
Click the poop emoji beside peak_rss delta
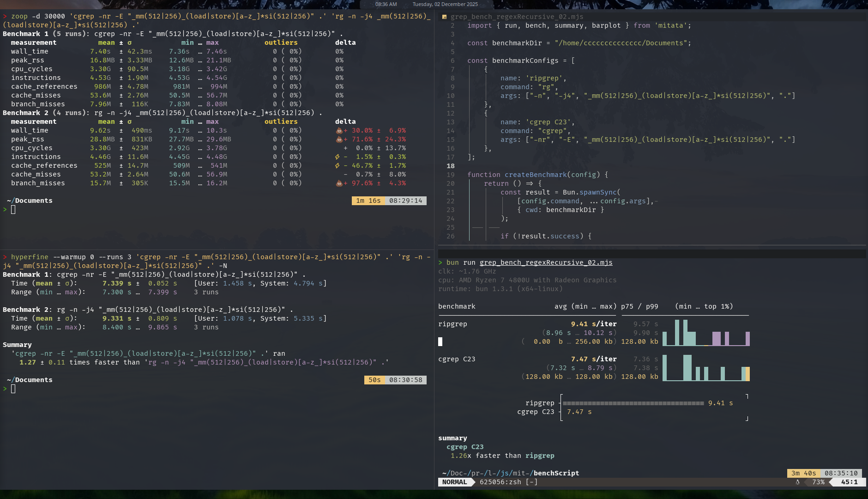point(339,140)
